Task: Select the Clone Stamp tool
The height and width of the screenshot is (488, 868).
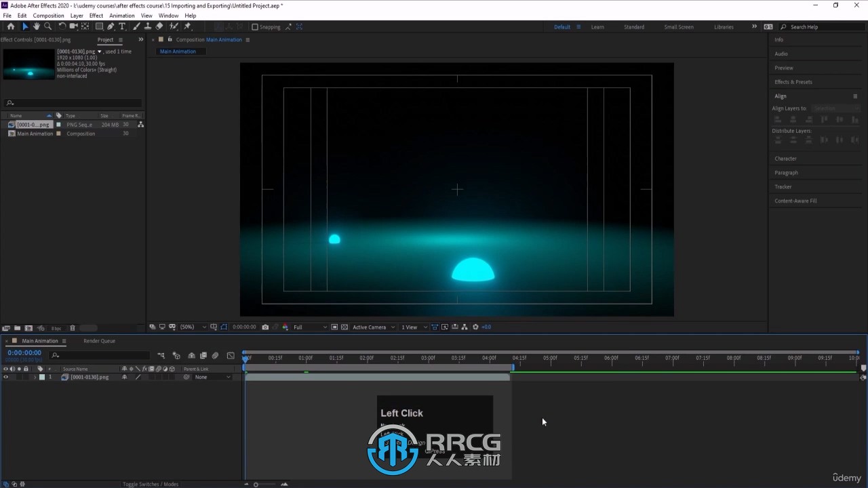Action: (147, 26)
